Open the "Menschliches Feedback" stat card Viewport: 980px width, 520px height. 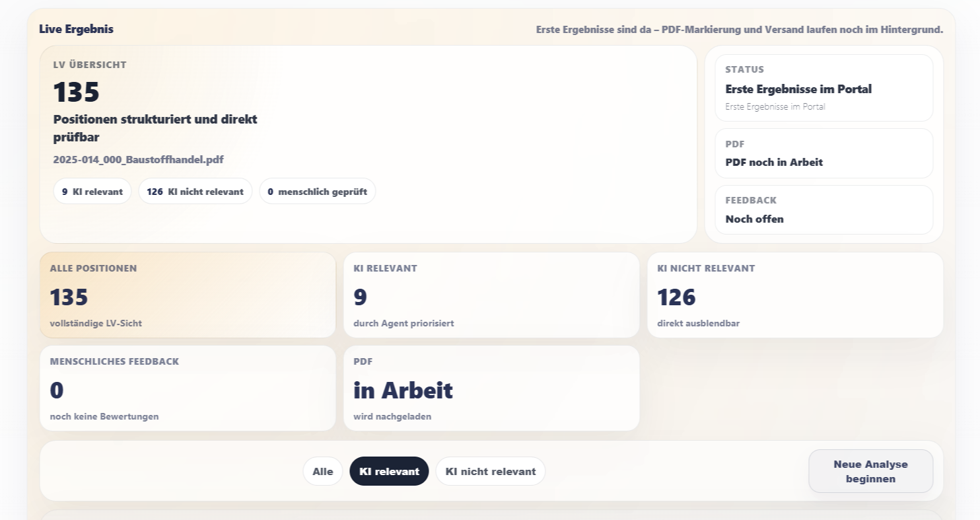coord(188,389)
